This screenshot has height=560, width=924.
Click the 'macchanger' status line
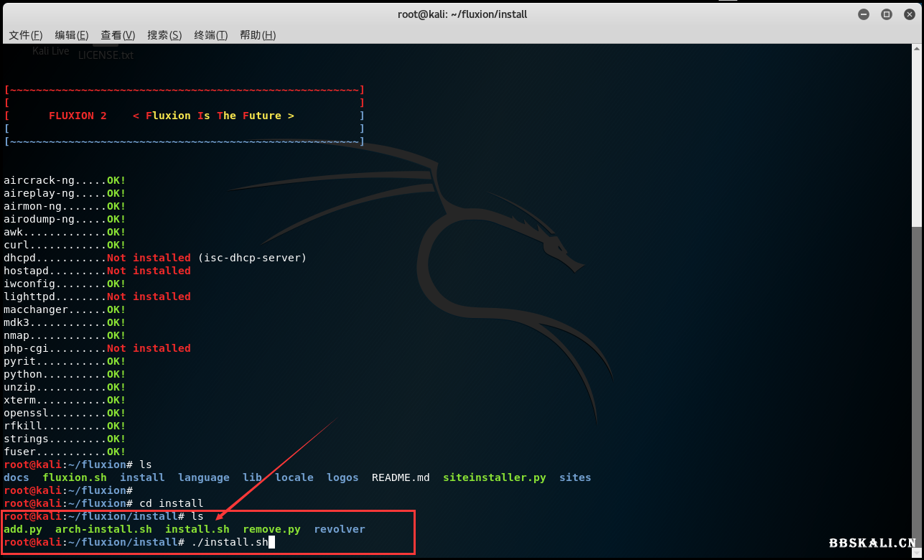click(65, 309)
